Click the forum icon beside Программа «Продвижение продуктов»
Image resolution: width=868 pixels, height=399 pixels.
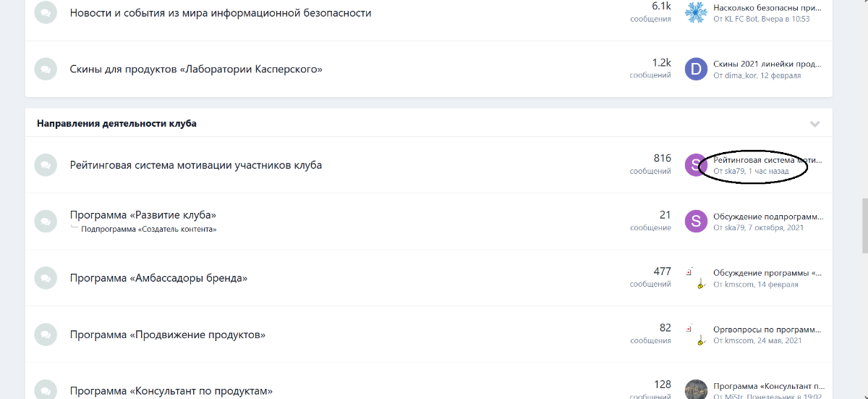46,335
